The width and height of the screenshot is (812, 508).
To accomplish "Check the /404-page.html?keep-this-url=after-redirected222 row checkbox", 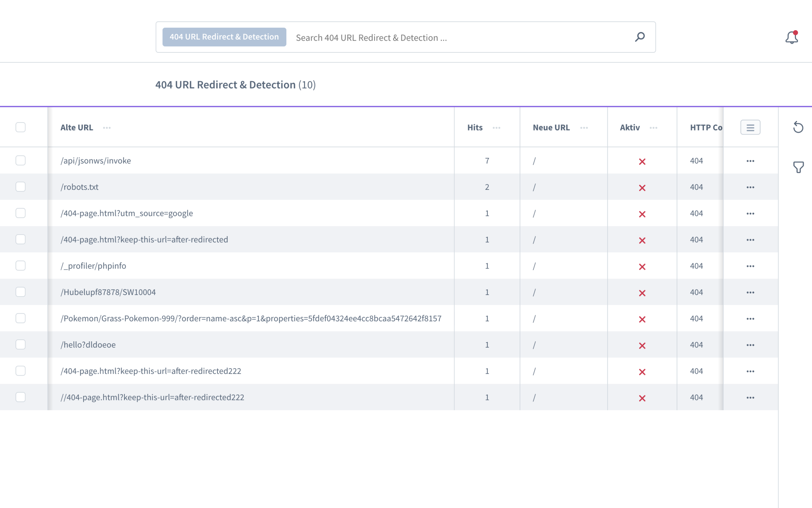I will click(x=21, y=371).
